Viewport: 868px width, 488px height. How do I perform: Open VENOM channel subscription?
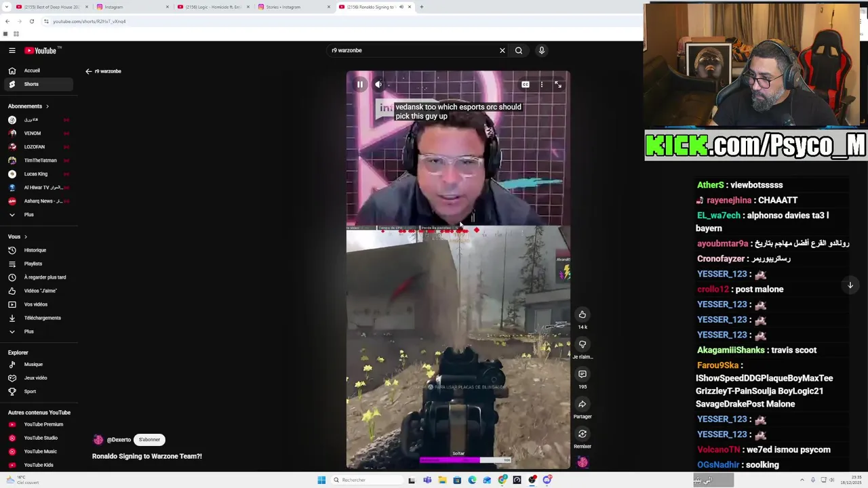pyautogui.click(x=38, y=134)
